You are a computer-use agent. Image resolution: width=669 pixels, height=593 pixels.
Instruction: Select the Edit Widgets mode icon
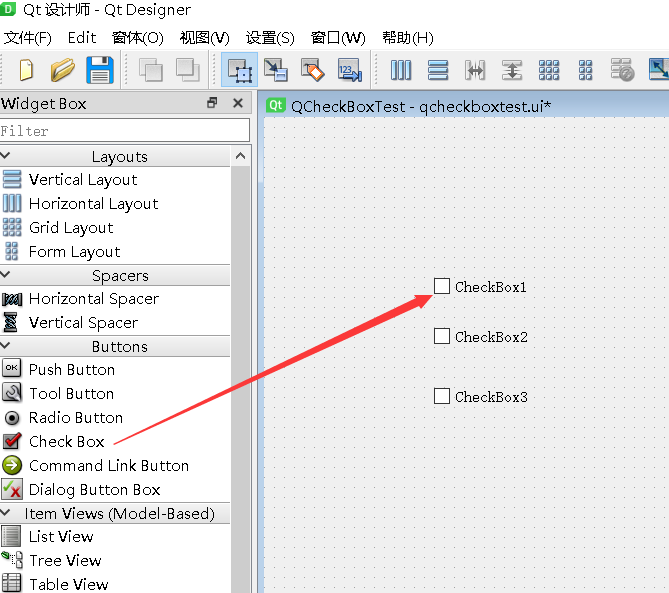point(239,70)
